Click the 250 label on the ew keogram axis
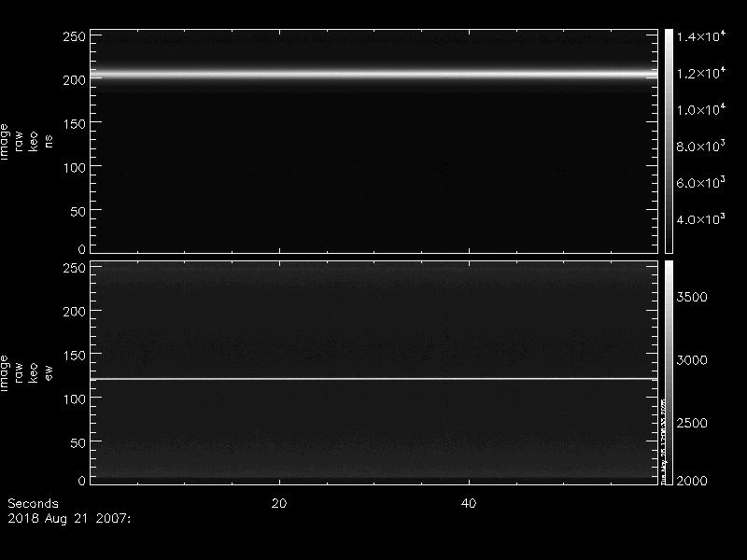Viewport: 747px width, 560px height. [x=75, y=268]
